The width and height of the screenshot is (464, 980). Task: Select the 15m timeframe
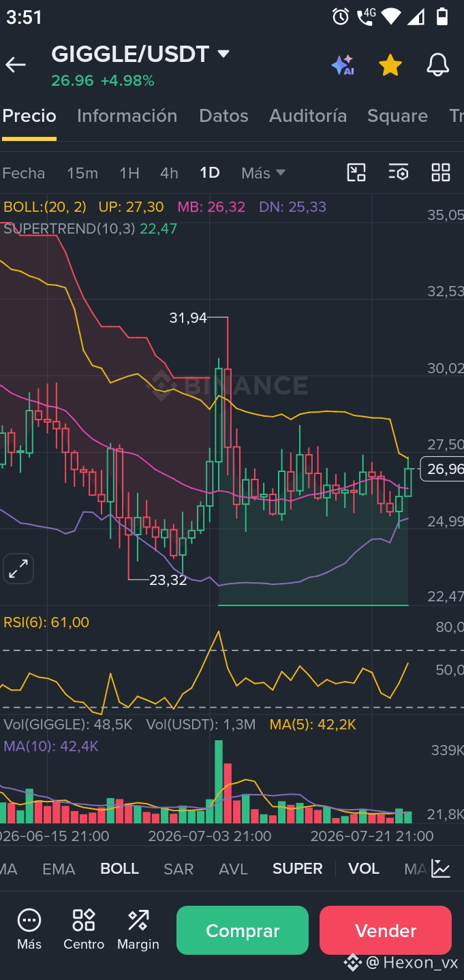82,173
